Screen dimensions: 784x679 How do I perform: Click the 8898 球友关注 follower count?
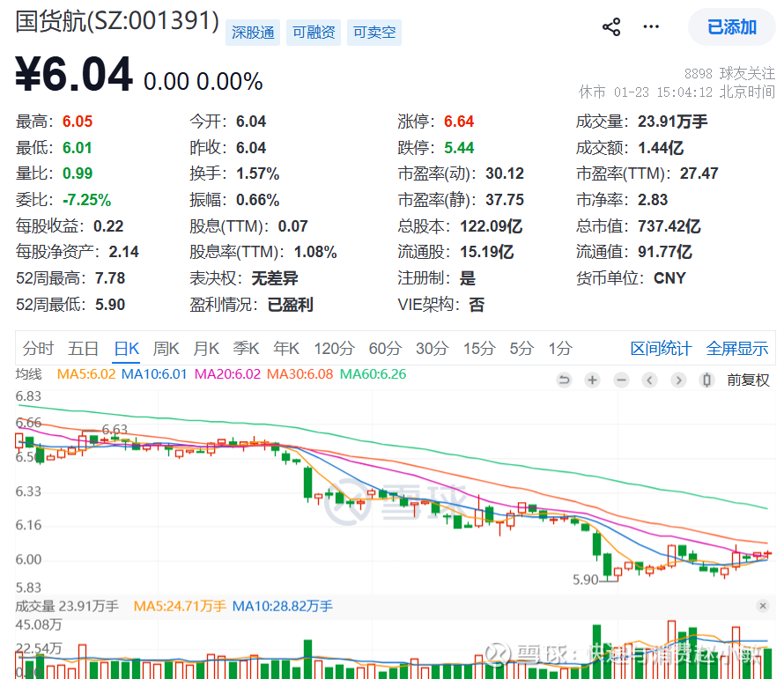[729, 73]
